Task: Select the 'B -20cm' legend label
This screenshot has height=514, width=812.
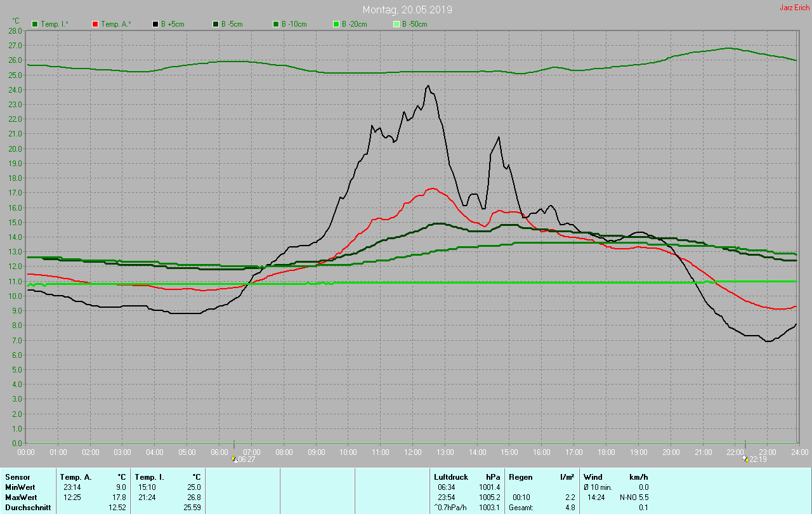Action: point(354,24)
